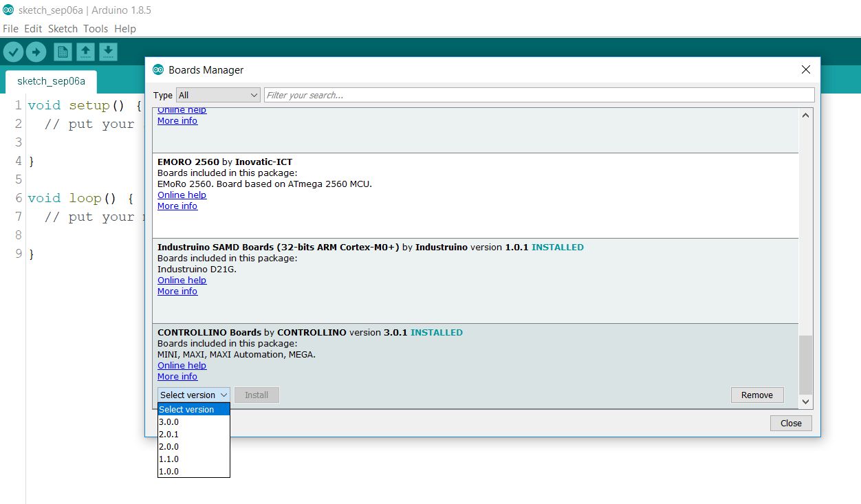Open More info for Industruino SAMD Boards
The image size is (861, 504).
click(177, 291)
